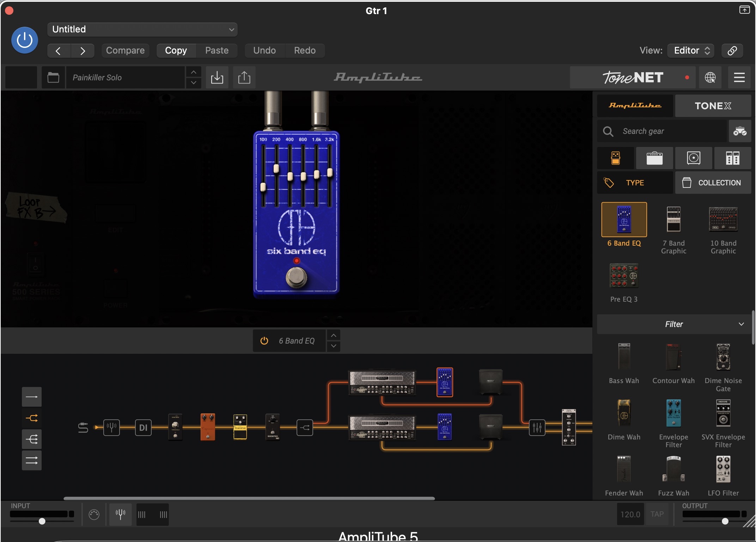Click the 100 Hz EQ slider handle

click(x=263, y=187)
